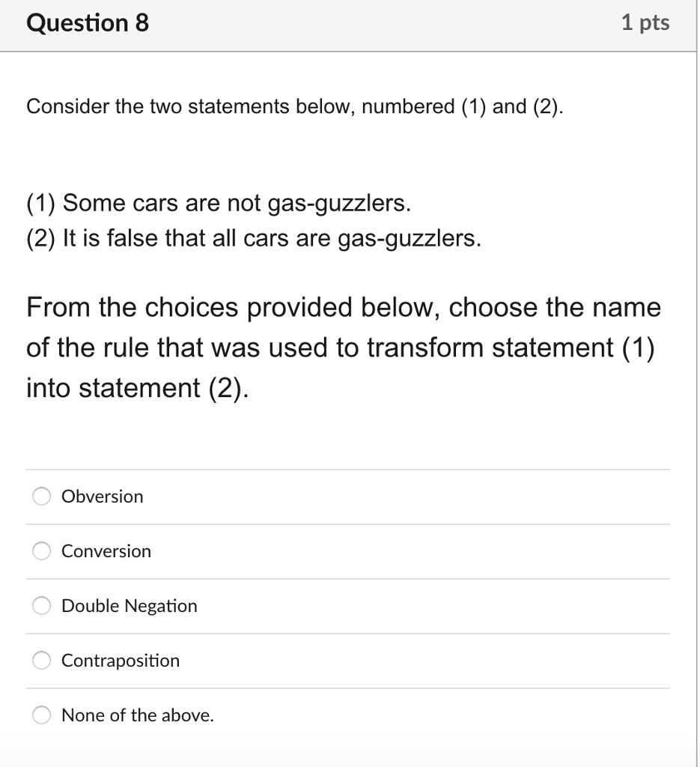Click the first answer option row
This screenshot has width=700, height=767.
(348, 496)
